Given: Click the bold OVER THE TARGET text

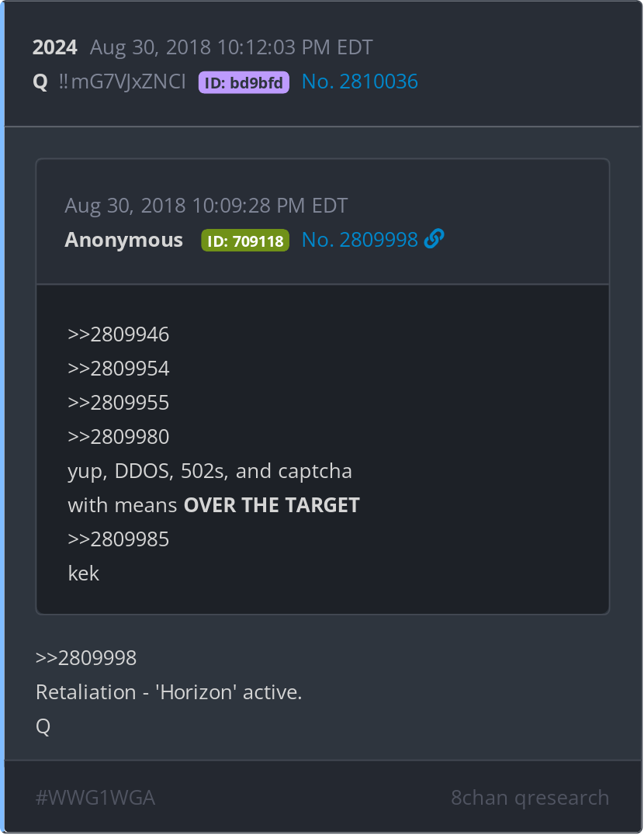Looking at the screenshot, I should [272, 505].
